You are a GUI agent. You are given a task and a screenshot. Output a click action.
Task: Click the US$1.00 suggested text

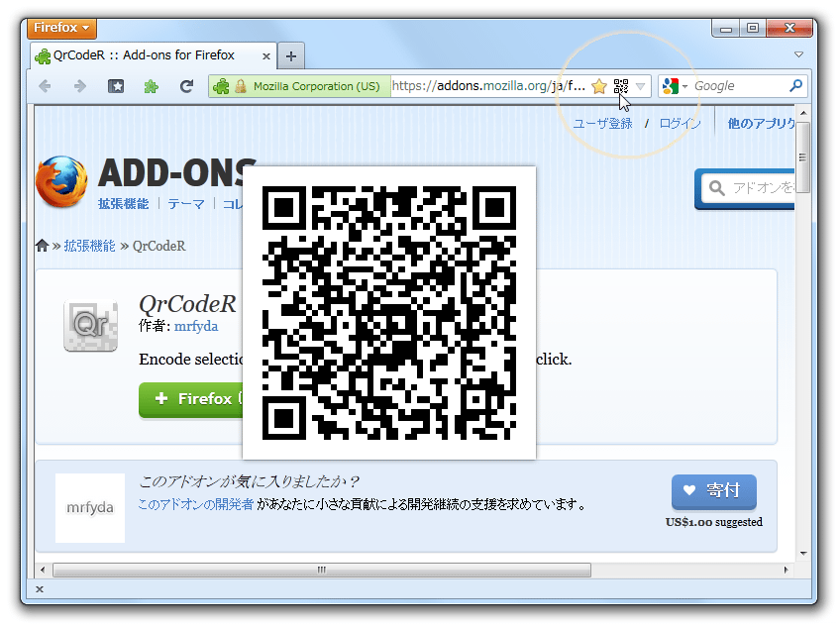[713, 522]
